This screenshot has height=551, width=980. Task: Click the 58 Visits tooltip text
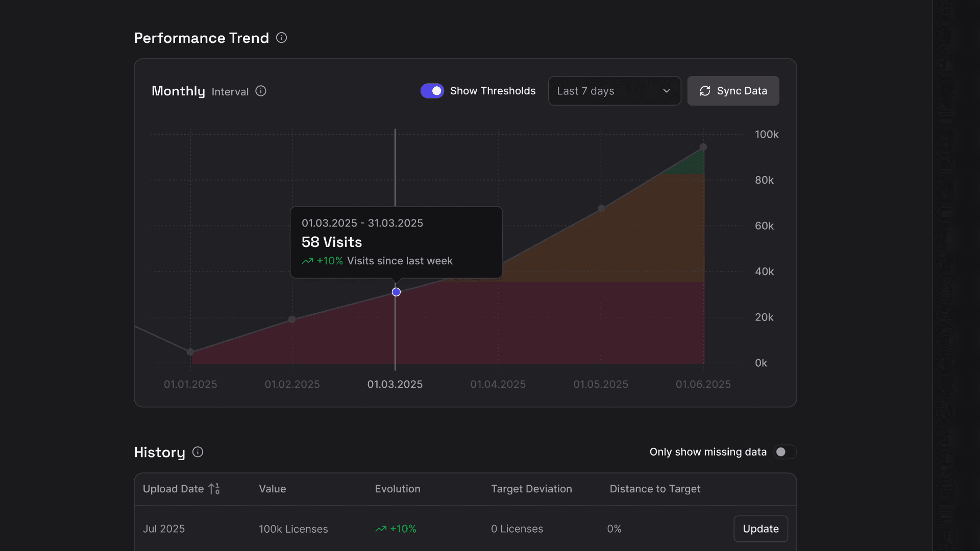tap(332, 242)
